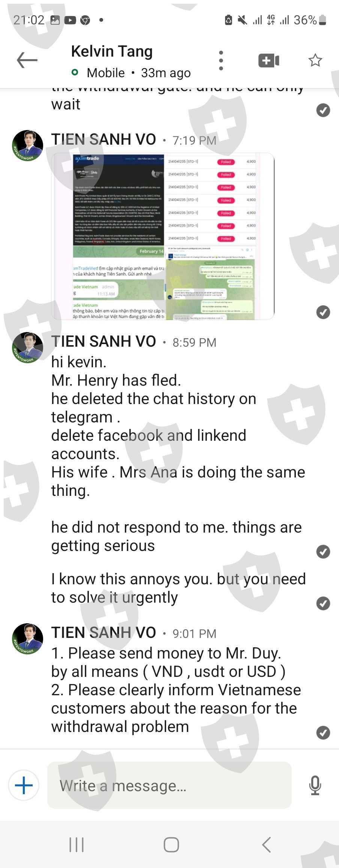Tap Tien Sanh Vo avatar at 7:19 PM
The width and height of the screenshot is (339, 868).
(x=28, y=145)
